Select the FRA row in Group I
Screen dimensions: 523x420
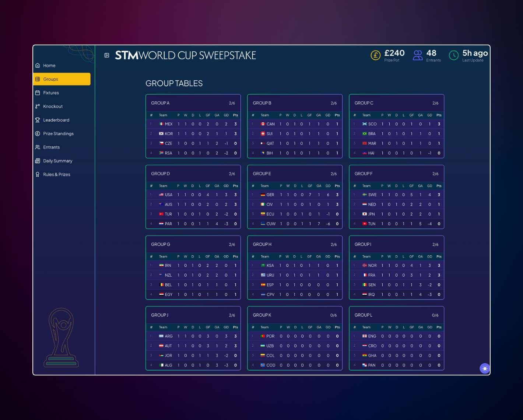(396, 275)
